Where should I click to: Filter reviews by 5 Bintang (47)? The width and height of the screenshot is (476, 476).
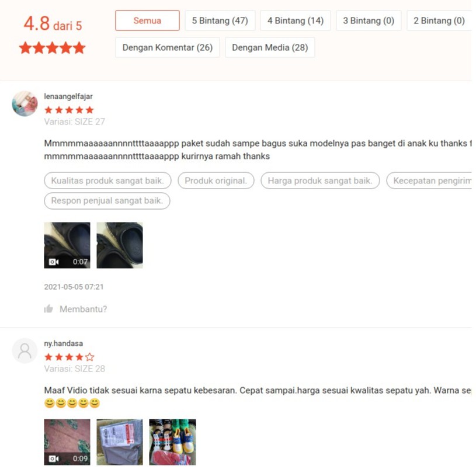point(220,20)
